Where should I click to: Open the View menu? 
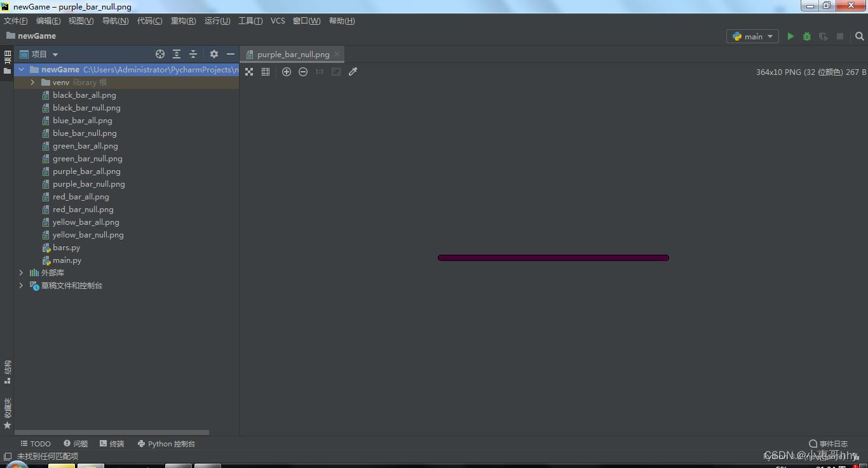pyautogui.click(x=81, y=21)
